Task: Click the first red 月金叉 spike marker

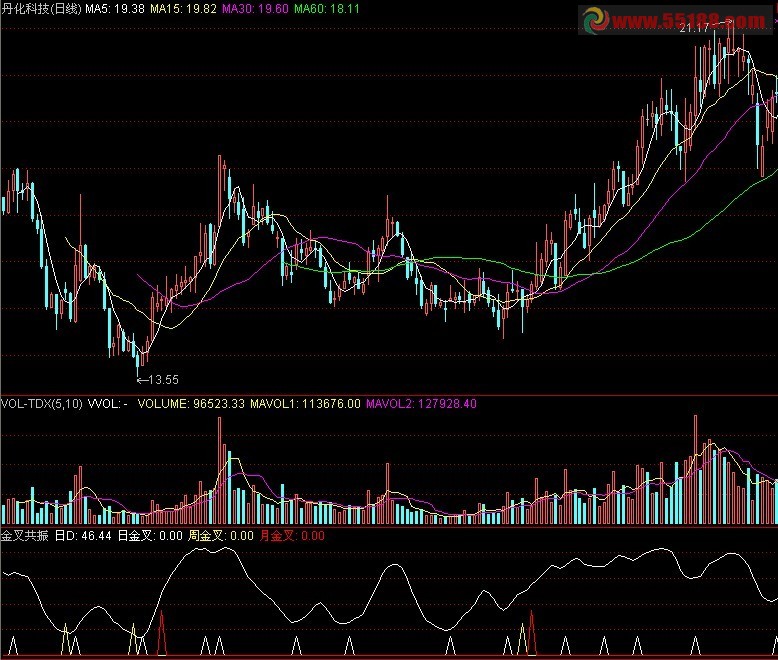Action: click(162, 633)
